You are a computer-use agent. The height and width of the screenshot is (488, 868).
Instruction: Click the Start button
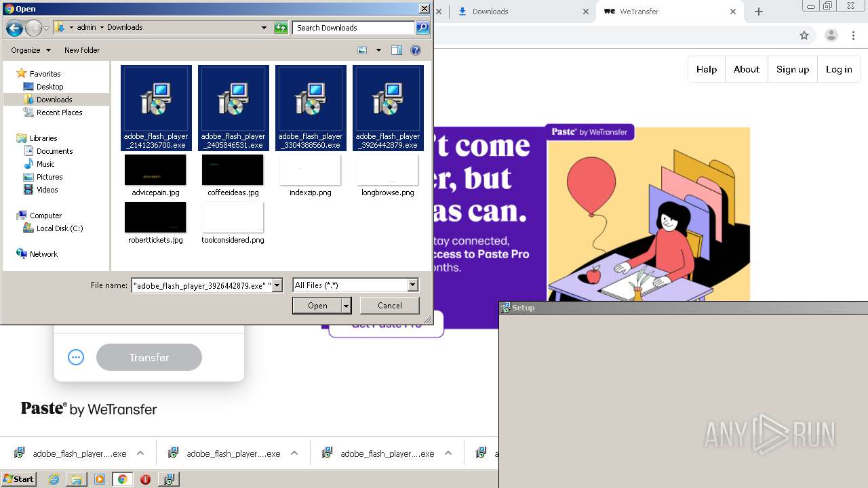(x=18, y=479)
